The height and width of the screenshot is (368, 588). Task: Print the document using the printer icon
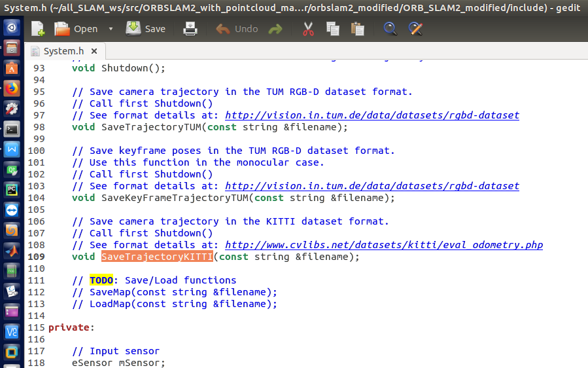(x=190, y=29)
